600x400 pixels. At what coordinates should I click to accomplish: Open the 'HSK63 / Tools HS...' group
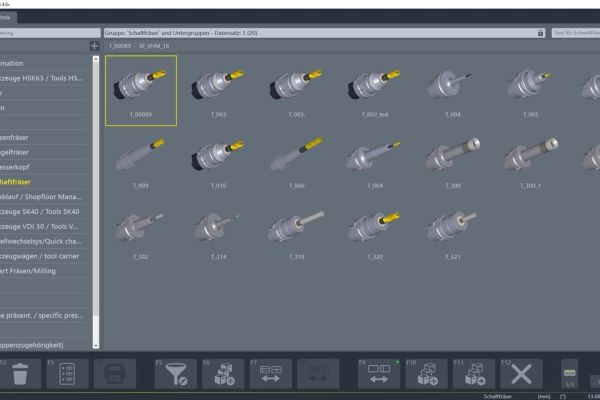pyautogui.click(x=43, y=78)
